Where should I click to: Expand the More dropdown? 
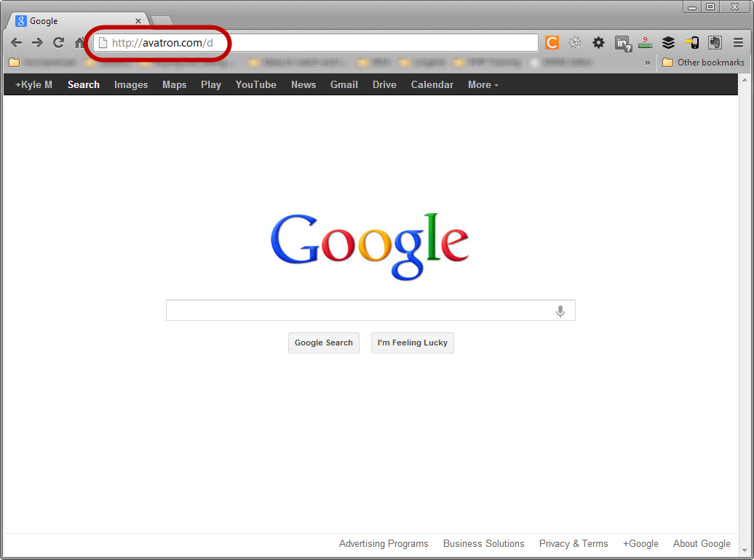coord(483,84)
